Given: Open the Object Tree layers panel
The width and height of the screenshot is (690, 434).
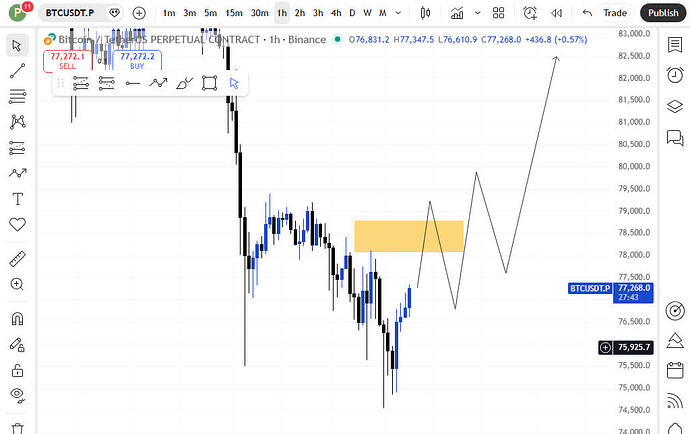Looking at the screenshot, I should click(674, 107).
